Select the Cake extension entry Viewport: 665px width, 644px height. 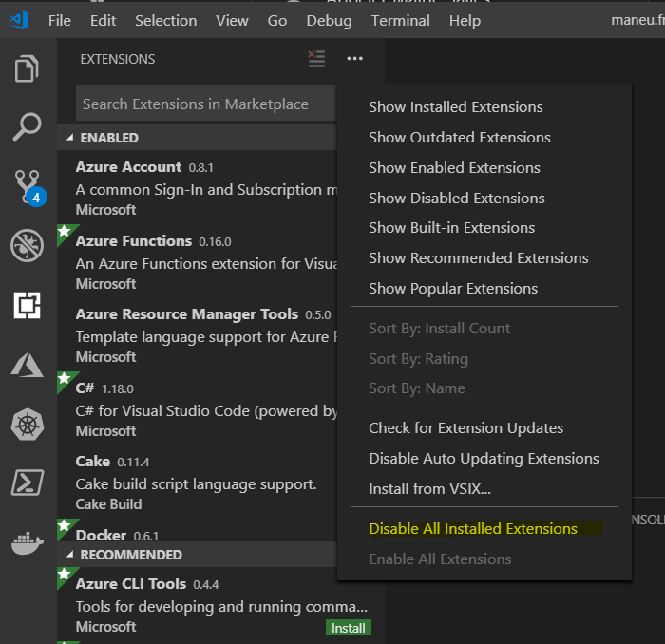point(198,483)
